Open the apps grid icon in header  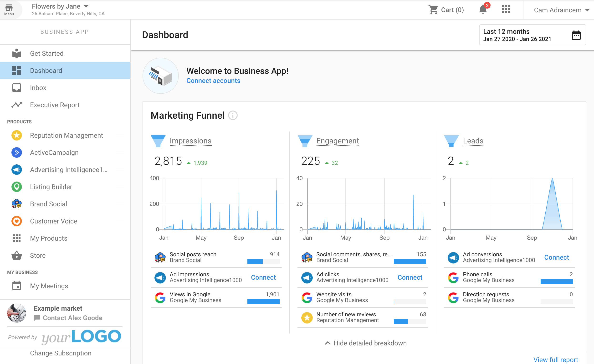[506, 9]
